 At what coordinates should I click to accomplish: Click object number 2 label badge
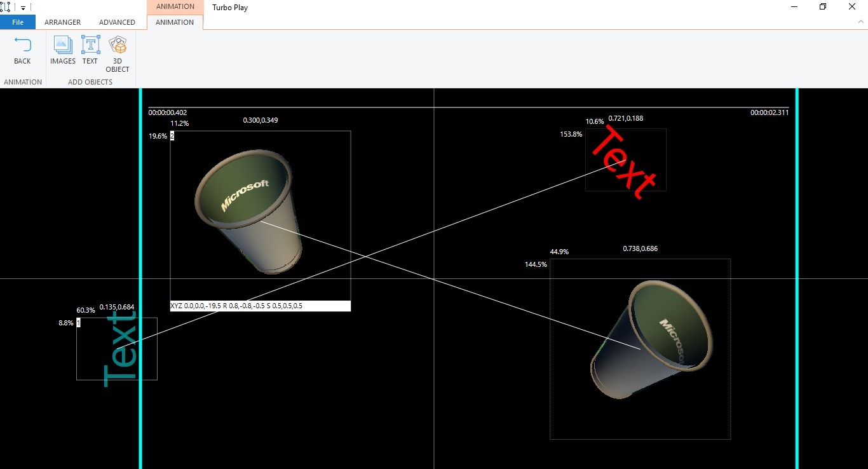172,136
